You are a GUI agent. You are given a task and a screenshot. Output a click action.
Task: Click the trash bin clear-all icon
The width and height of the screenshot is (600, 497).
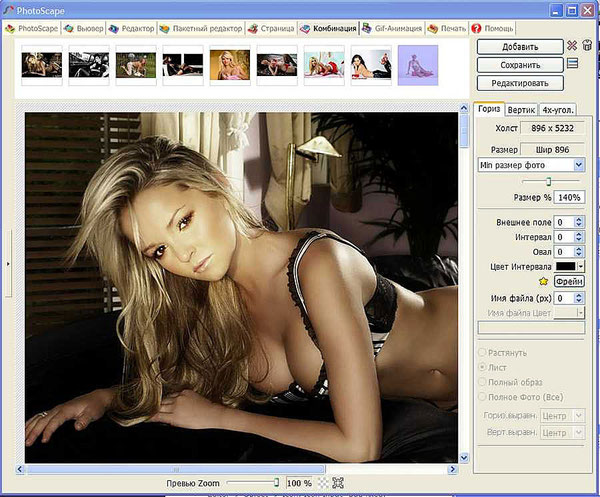pos(587,46)
